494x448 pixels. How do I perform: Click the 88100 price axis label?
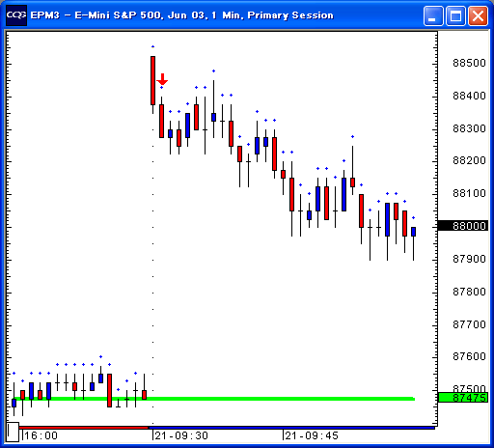coord(469,193)
